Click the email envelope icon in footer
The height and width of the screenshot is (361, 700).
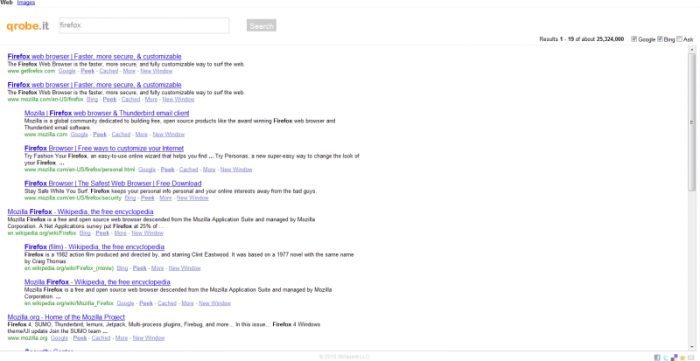[691, 357]
